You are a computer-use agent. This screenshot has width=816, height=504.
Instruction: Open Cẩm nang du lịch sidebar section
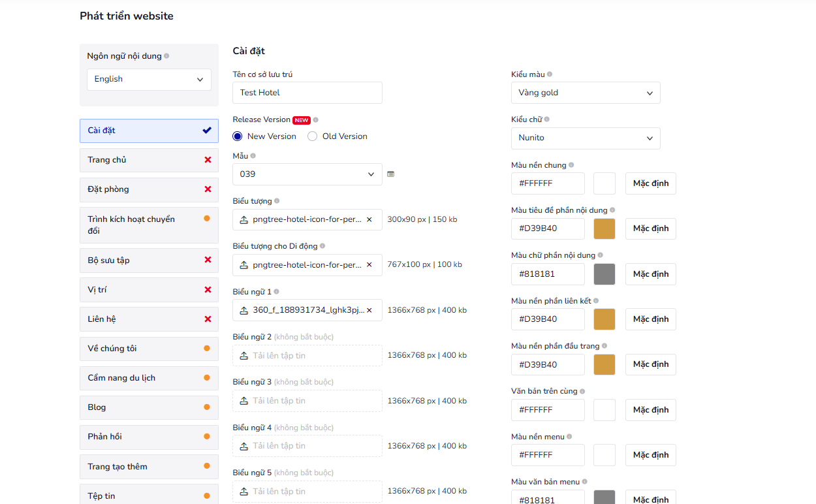[x=149, y=378]
